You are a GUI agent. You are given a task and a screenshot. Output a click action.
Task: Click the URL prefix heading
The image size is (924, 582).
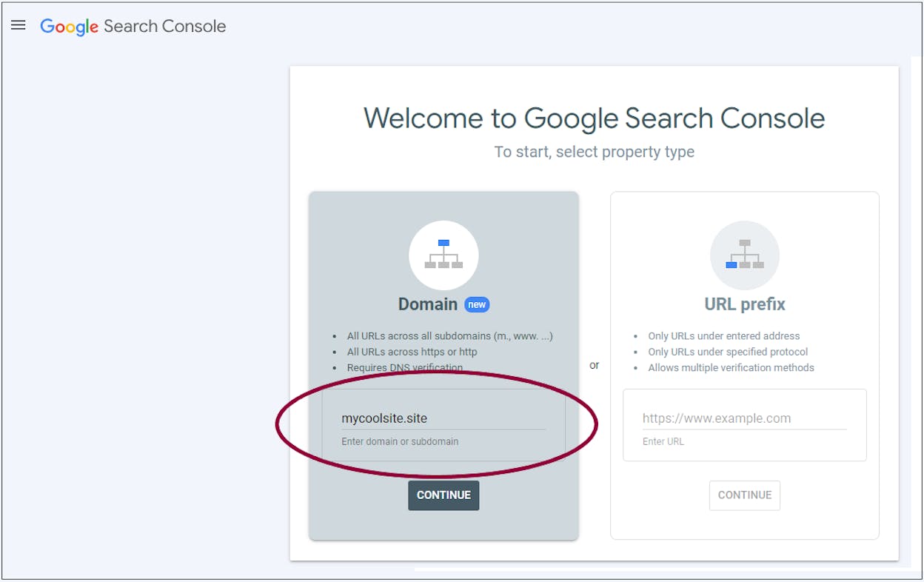745,304
